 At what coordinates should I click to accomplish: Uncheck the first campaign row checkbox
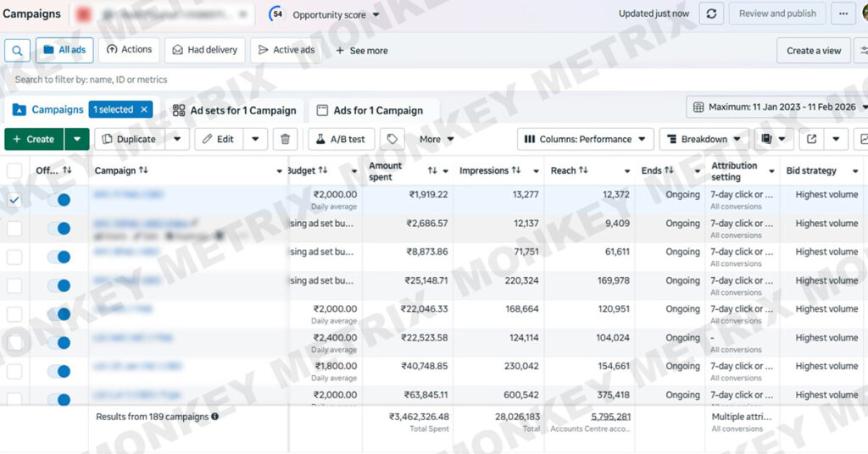click(x=14, y=200)
